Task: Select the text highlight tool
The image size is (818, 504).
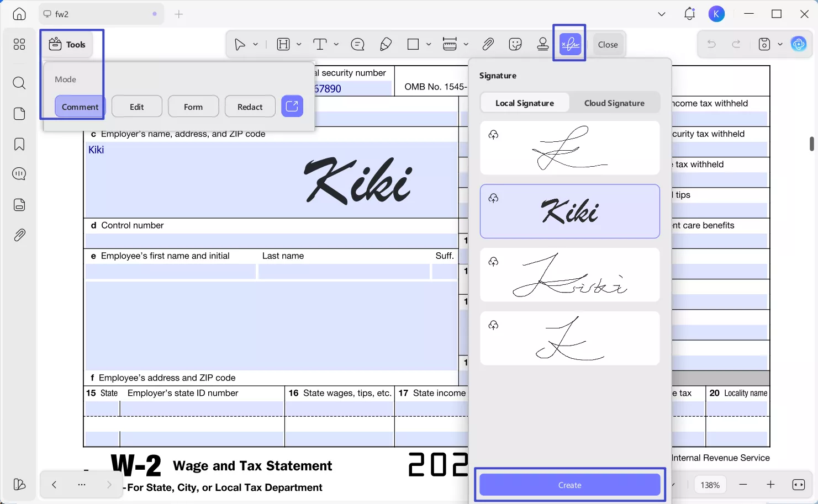Action: point(283,45)
